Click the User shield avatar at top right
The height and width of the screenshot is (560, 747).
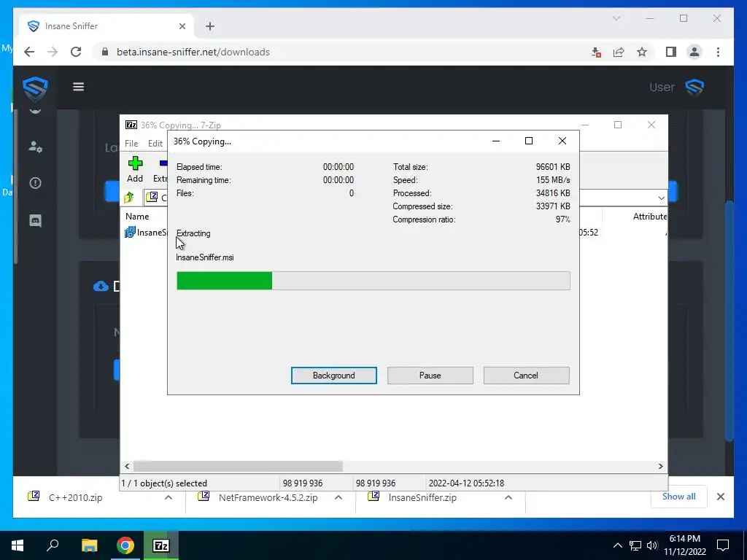click(x=694, y=87)
